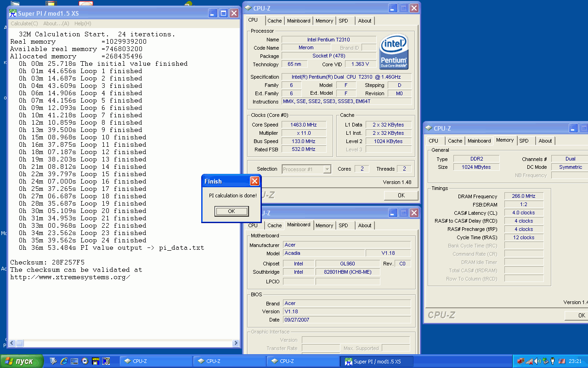Open the About...(A) menu in Super PI
Image resolution: width=588 pixels, height=368 pixels.
56,23
